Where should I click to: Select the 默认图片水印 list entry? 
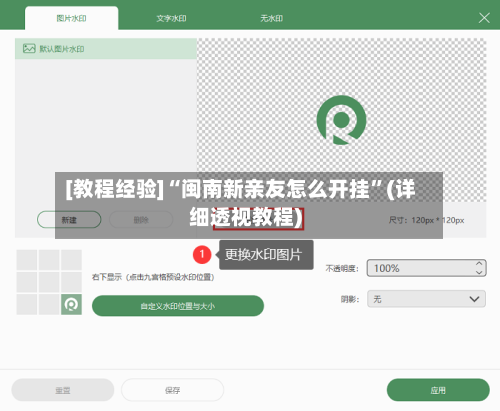point(106,49)
